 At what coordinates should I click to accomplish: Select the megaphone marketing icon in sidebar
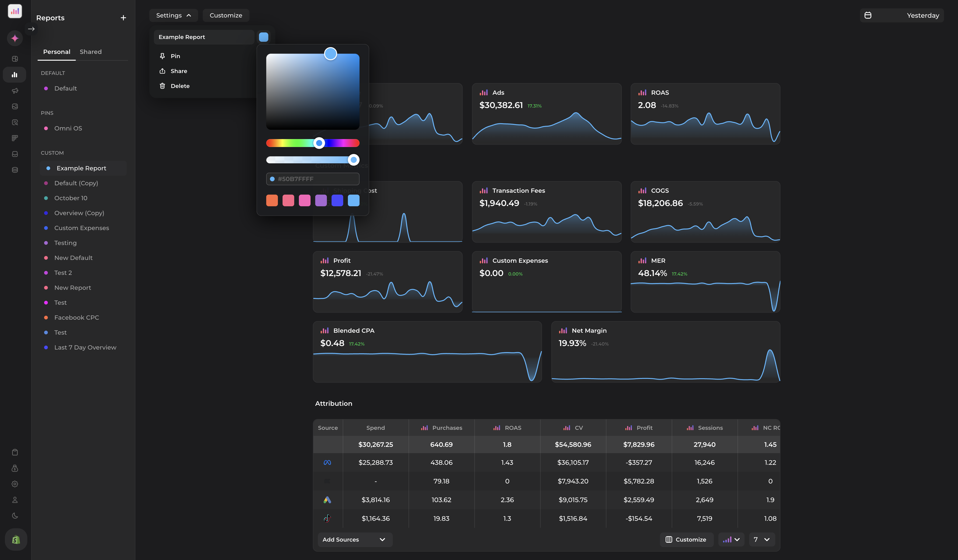[15, 91]
